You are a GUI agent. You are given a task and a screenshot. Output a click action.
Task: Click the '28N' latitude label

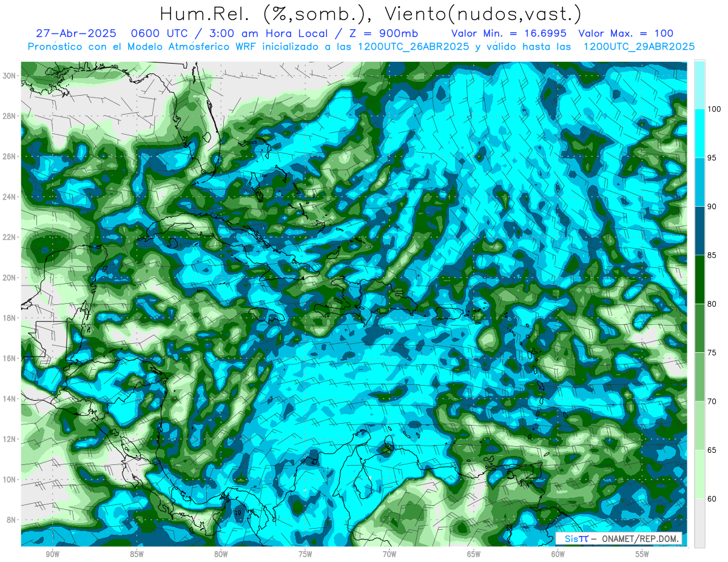point(10,116)
